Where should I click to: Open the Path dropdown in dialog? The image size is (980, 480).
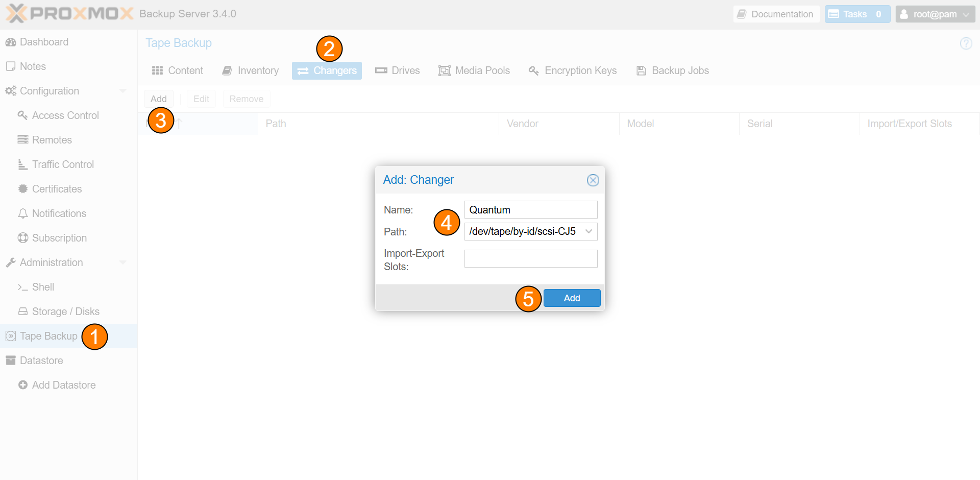point(589,231)
